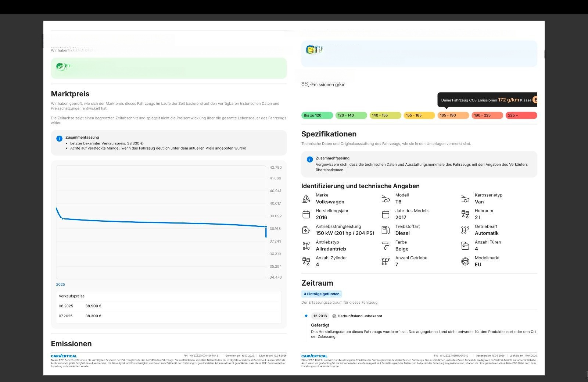Click the Marke Volkswagen brand icon

click(x=306, y=199)
